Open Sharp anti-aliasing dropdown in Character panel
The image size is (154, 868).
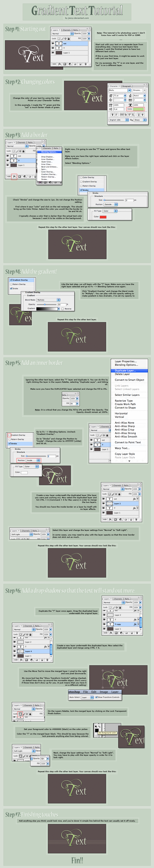pyautogui.click(x=140, y=120)
